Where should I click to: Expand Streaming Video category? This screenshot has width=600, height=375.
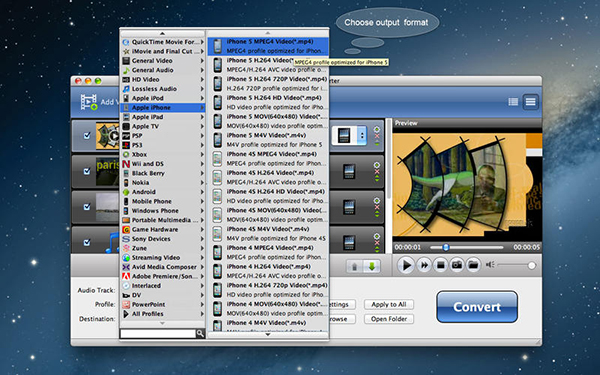[163, 258]
